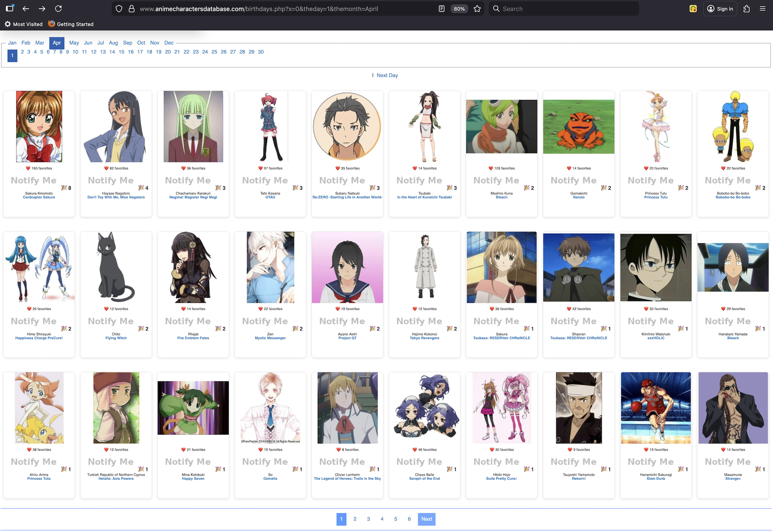Toggle reader view icon in address bar
The width and height of the screenshot is (773, 532).
tap(442, 8)
